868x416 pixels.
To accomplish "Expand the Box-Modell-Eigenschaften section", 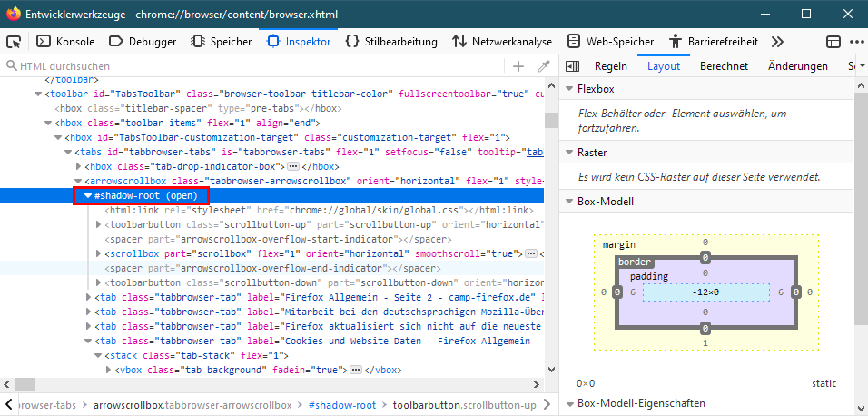I will point(569,403).
